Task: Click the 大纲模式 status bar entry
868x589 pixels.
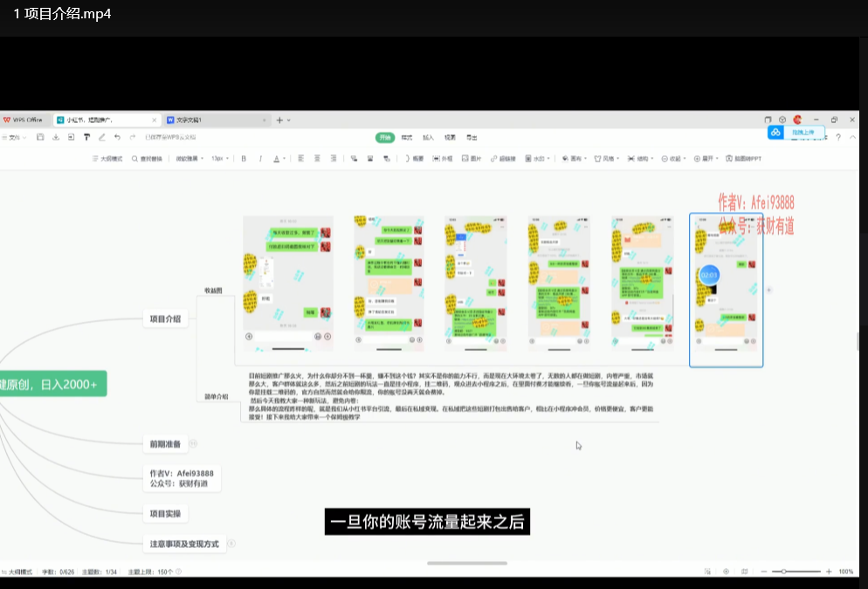Action: tap(17, 572)
